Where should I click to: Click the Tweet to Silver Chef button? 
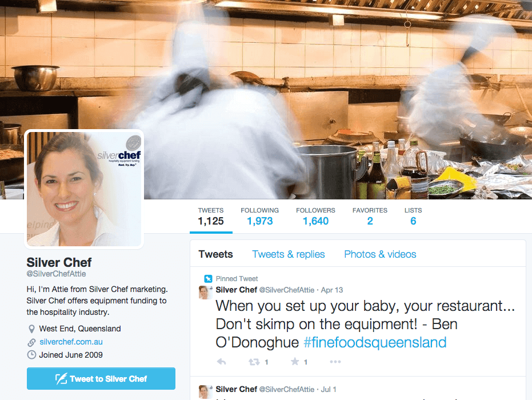[101, 379]
